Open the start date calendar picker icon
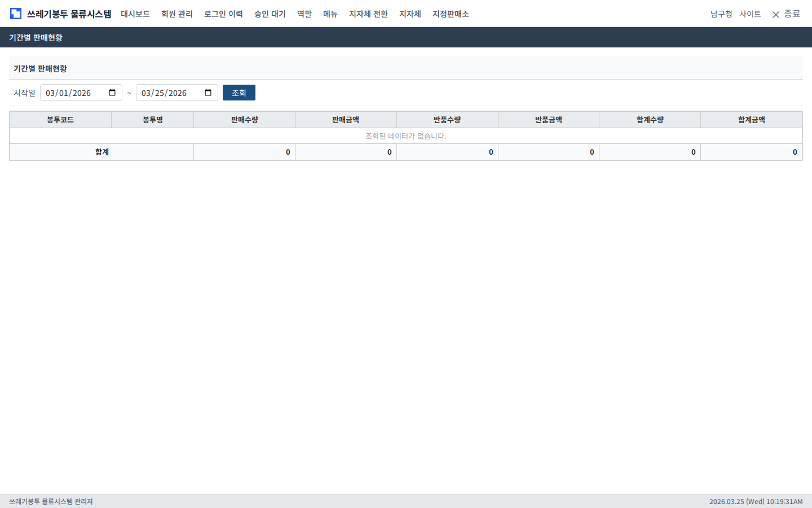 pyautogui.click(x=112, y=93)
